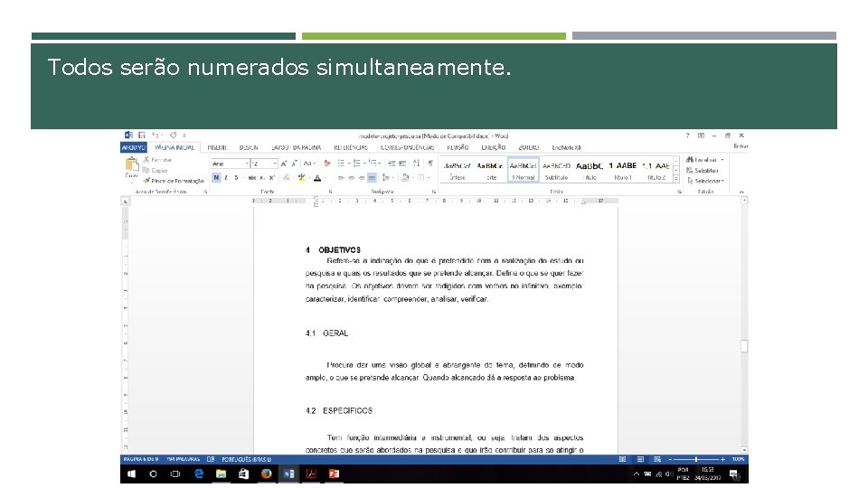Open the Selecionar dropdown
The image size is (868, 488).
(x=705, y=181)
